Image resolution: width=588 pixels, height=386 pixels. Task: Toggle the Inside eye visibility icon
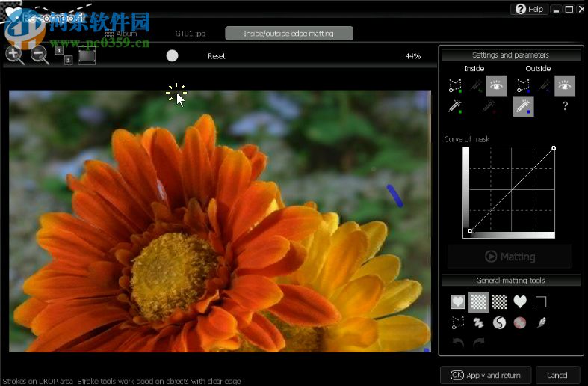[496, 86]
